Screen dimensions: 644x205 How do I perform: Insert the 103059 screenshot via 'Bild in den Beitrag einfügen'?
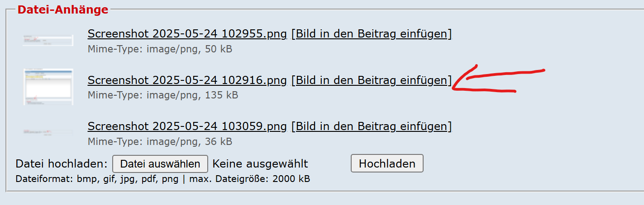[371, 126]
